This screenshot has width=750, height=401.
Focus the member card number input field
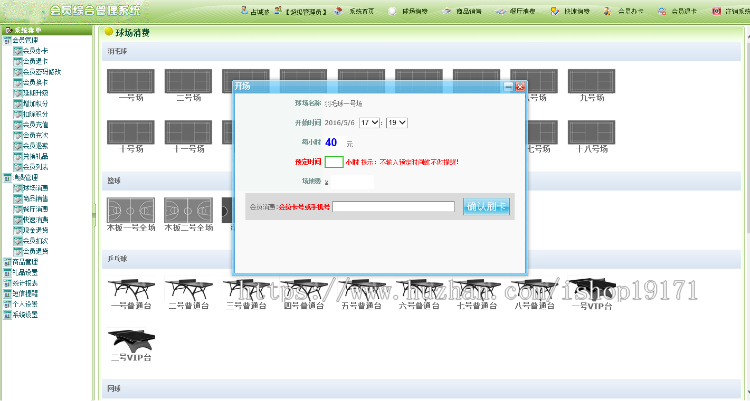coord(393,207)
